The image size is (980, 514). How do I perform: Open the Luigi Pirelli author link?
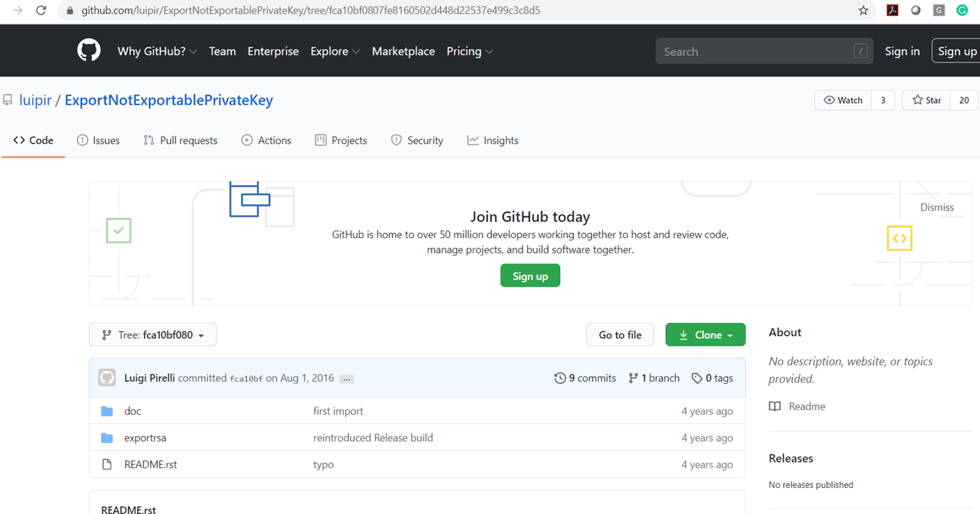pos(150,378)
